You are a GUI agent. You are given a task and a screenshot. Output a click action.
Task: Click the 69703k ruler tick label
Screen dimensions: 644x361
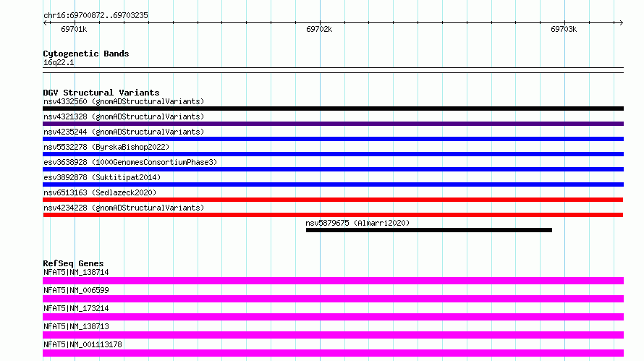564,29
